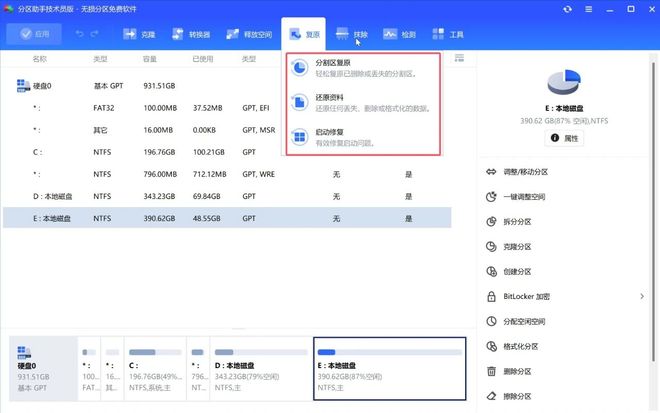Open the hamburger menu in title bar
This screenshot has height=413, width=660.
[x=588, y=9]
